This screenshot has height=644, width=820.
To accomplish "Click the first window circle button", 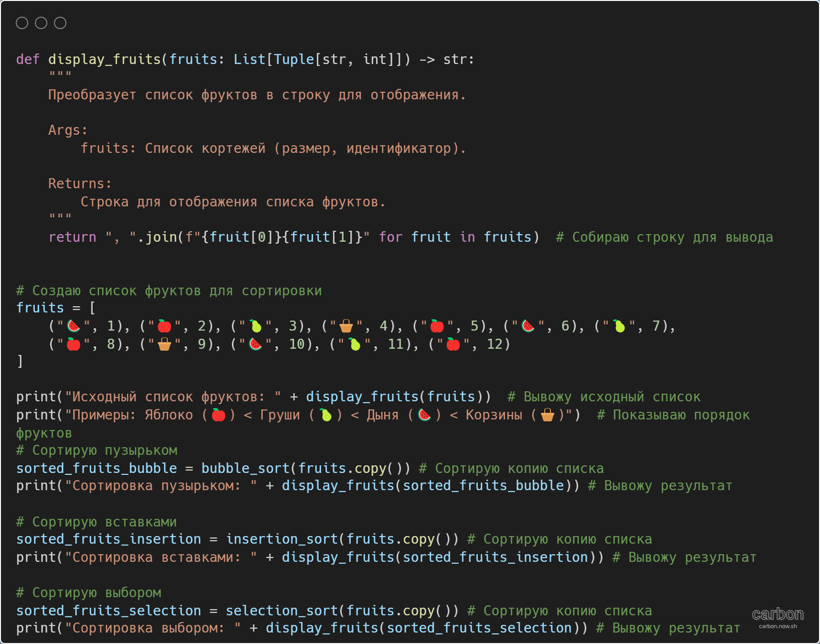I will pyautogui.click(x=22, y=23).
